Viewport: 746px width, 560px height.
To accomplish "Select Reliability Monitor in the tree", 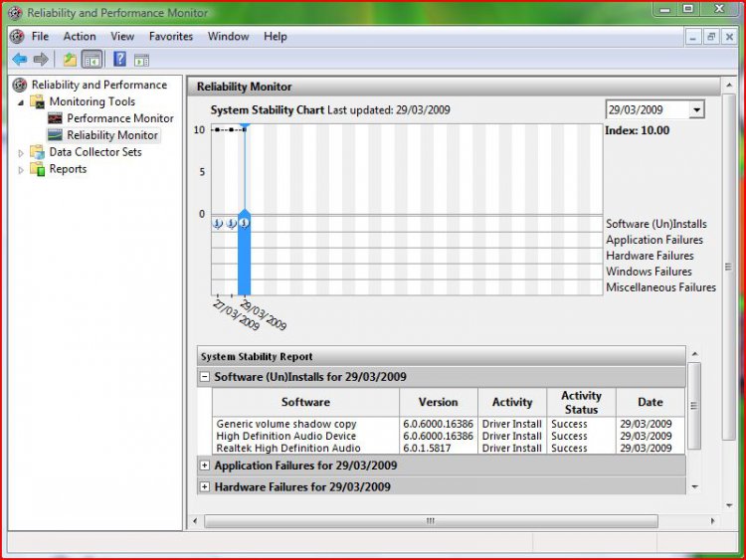I will click(112, 135).
